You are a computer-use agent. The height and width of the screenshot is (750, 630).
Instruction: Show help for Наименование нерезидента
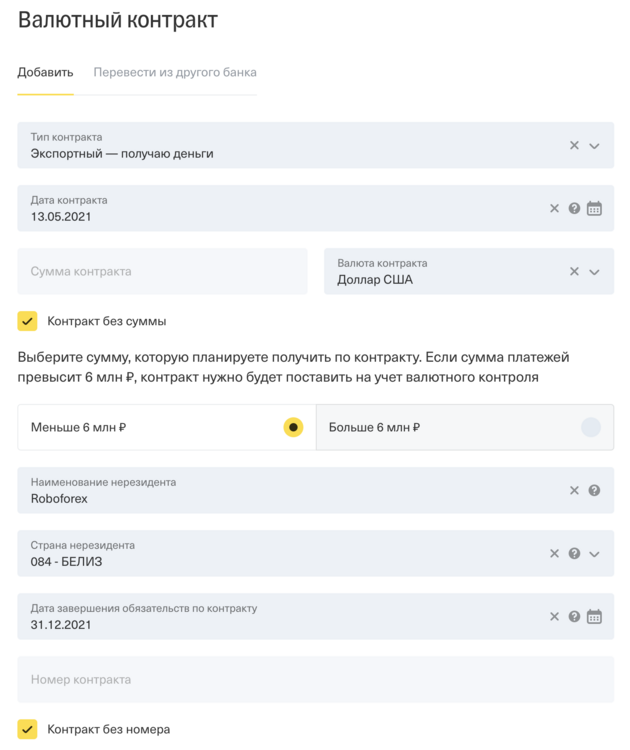pyautogui.click(x=594, y=490)
